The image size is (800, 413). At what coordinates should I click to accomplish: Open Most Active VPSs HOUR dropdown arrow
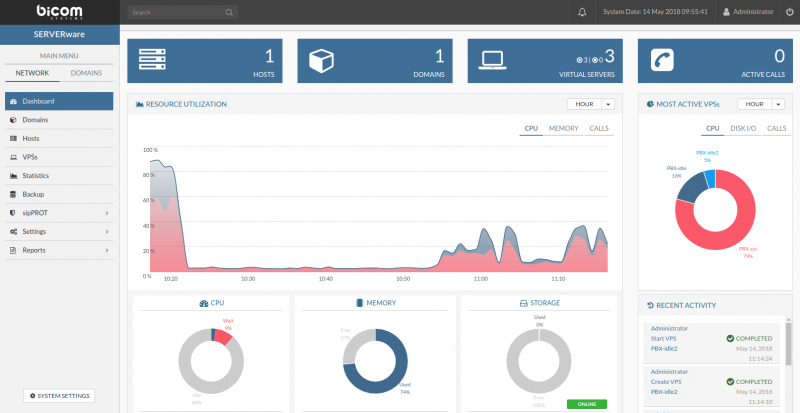[778, 104]
